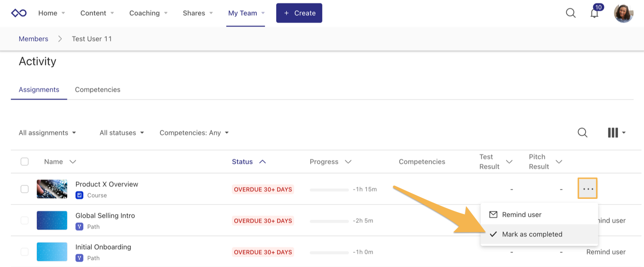644x267 pixels.
Task: Sort by the Test Result column
Action: (496, 161)
